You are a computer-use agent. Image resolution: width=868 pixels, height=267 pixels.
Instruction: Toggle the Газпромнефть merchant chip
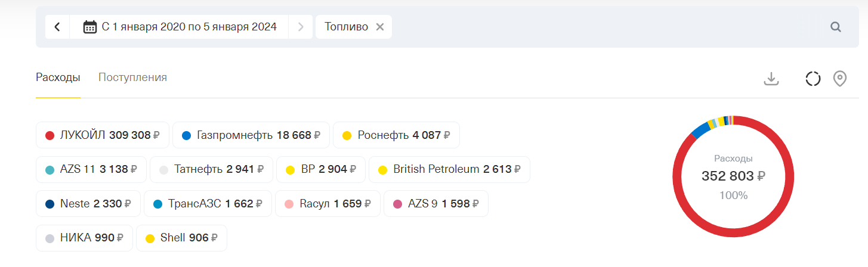click(x=251, y=135)
